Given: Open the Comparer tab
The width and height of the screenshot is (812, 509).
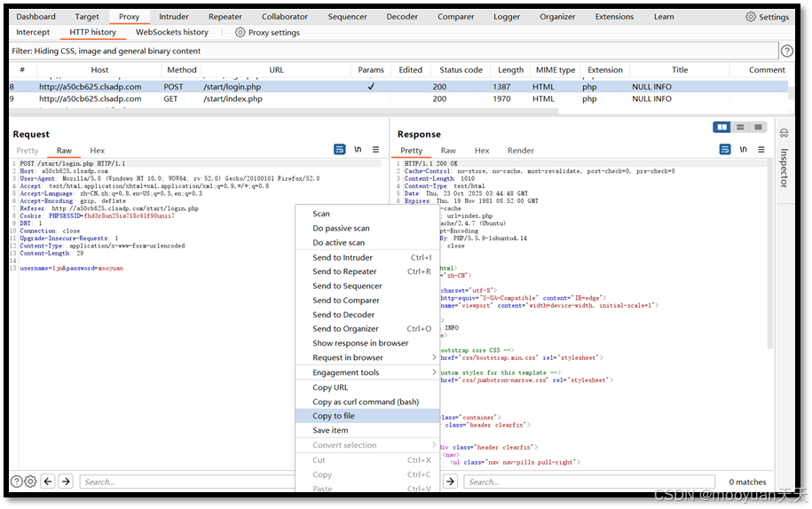Looking at the screenshot, I should click(x=456, y=17).
